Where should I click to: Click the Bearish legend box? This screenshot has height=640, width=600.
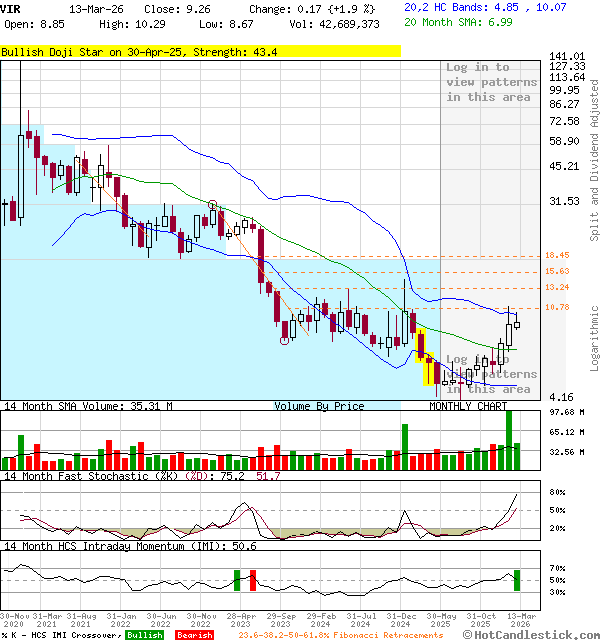194,634
